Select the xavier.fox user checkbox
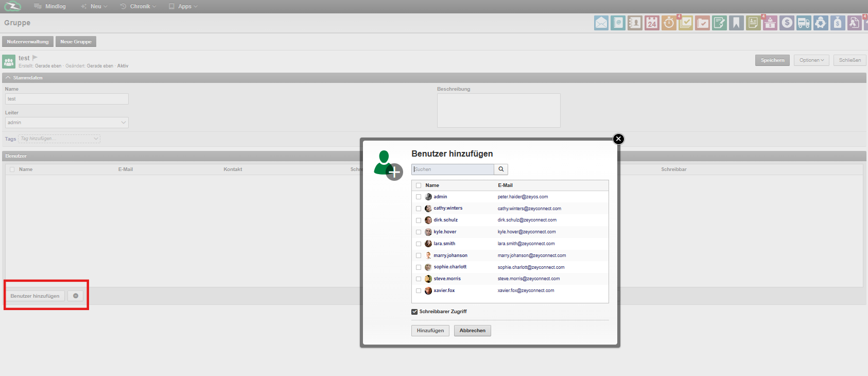 click(x=419, y=291)
